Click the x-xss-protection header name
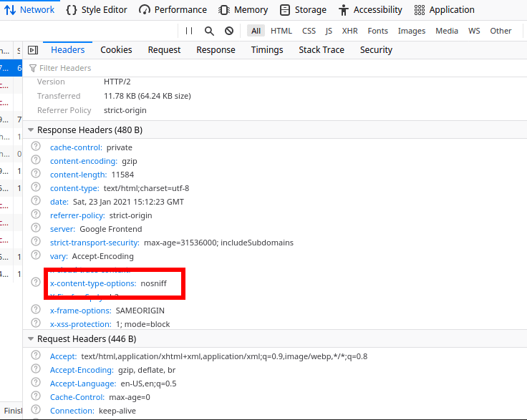Screen dimensions: 527x420 (81, 324)
